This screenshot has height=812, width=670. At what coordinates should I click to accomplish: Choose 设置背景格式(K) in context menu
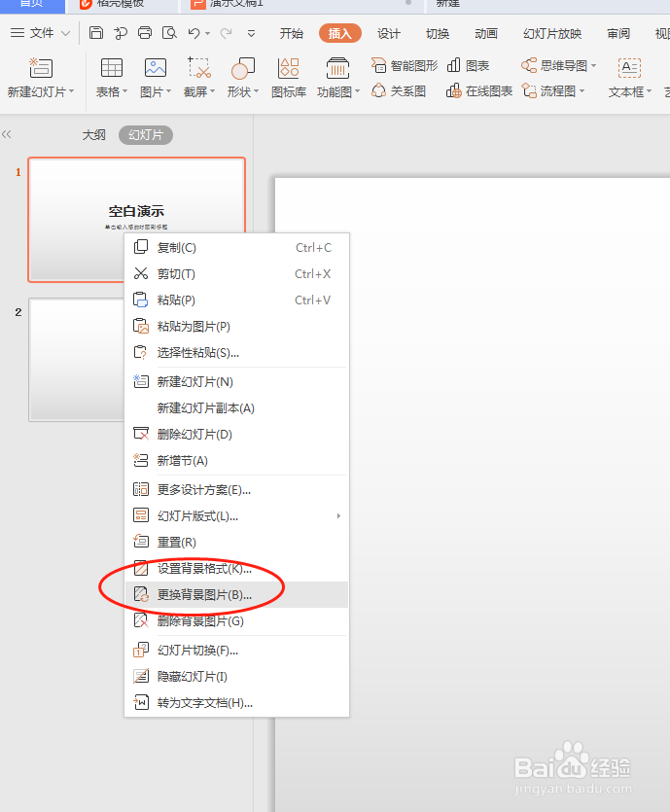coord(236,569)
